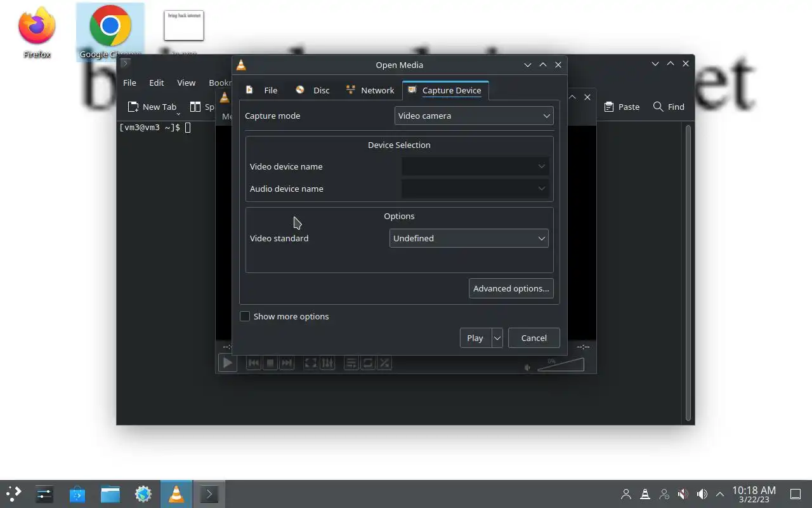Toggle VLC fullscreen button
812x508 pixels.
(310, 363)
